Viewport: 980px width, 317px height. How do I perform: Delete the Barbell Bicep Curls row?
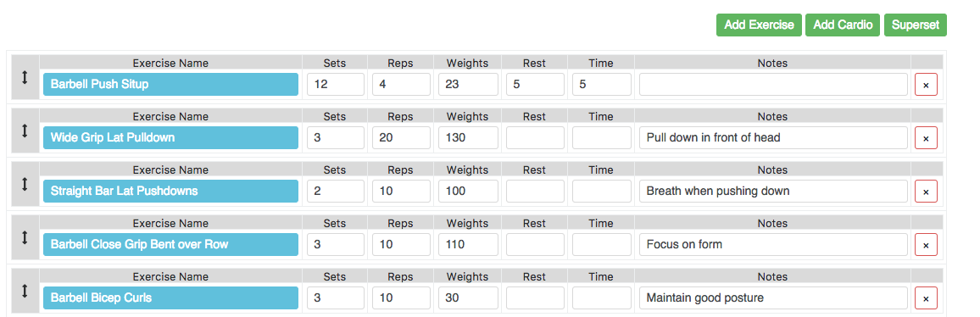926,298
